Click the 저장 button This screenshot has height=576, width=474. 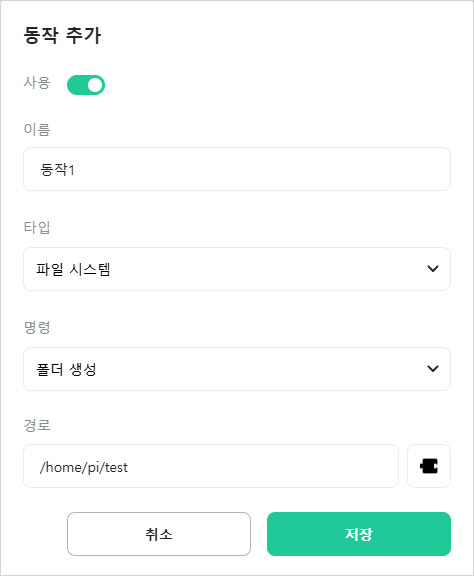[x=359, y=534]
